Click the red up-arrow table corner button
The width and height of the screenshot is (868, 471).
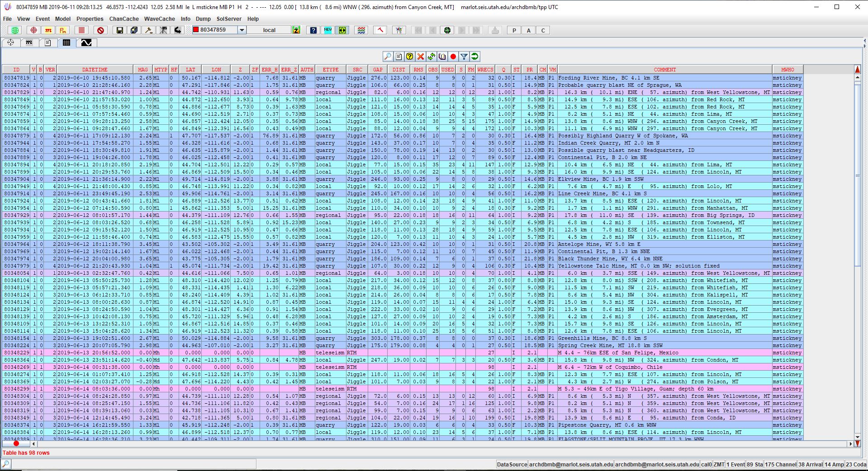point(858,70)
